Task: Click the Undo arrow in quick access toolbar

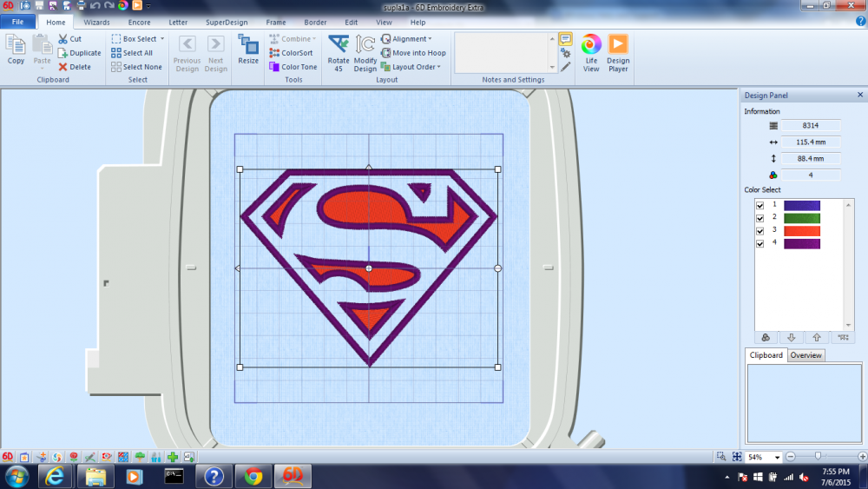Action: 95,5
